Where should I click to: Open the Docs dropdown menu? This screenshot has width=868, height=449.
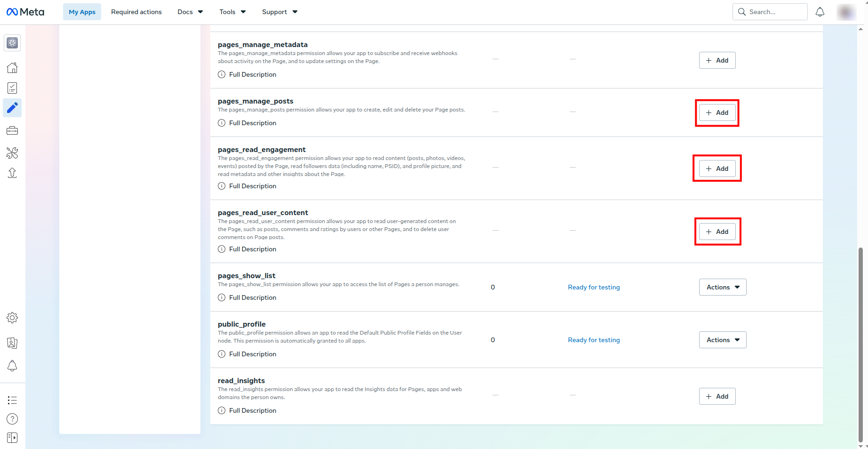tap(190, 12)
